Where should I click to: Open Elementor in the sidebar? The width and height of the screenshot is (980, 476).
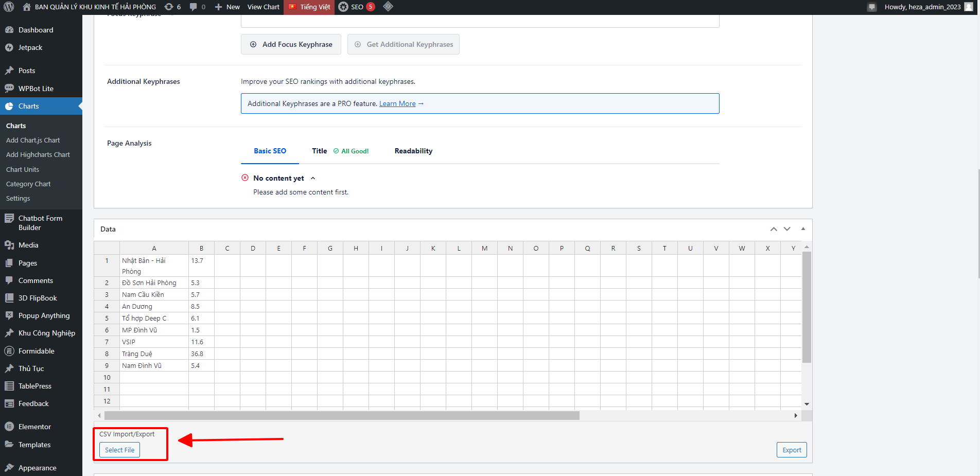tap(34, 427)
